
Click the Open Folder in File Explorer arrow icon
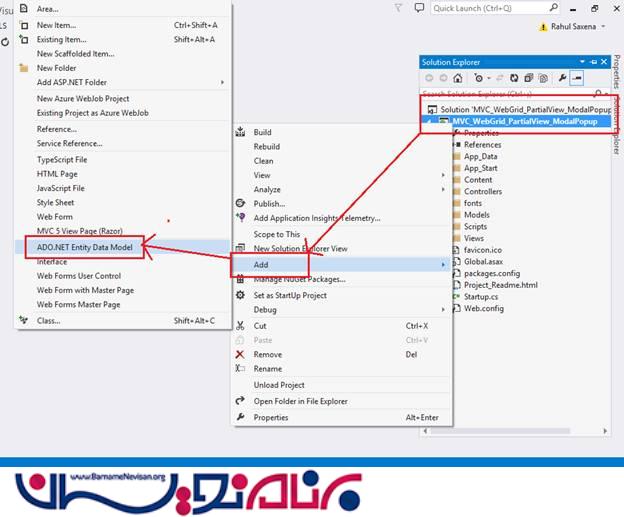click(240, 401)
